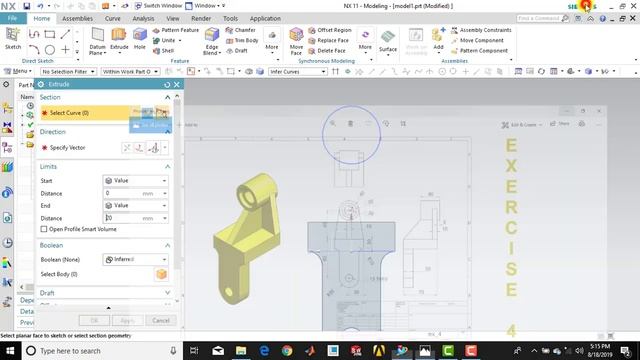The width and height of the screenshot is (640, 360).
Task: Switch to the Curve tab
Action: [112, 18]
